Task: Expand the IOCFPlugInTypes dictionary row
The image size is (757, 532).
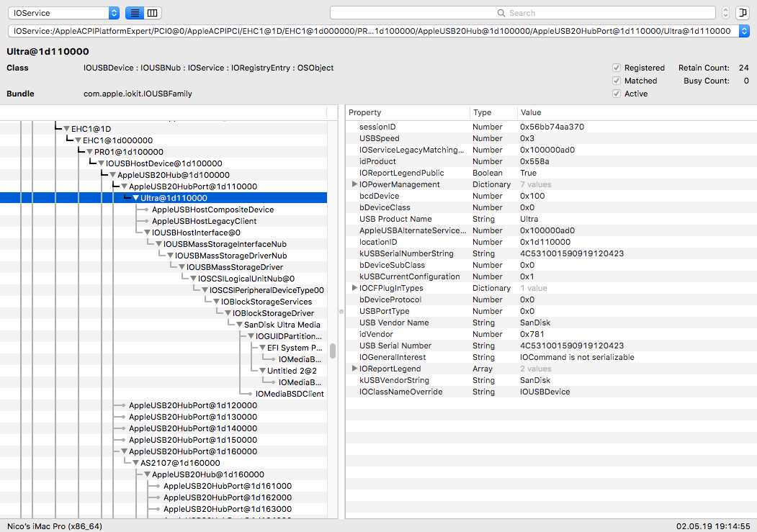Action: [x=354, y=288]
